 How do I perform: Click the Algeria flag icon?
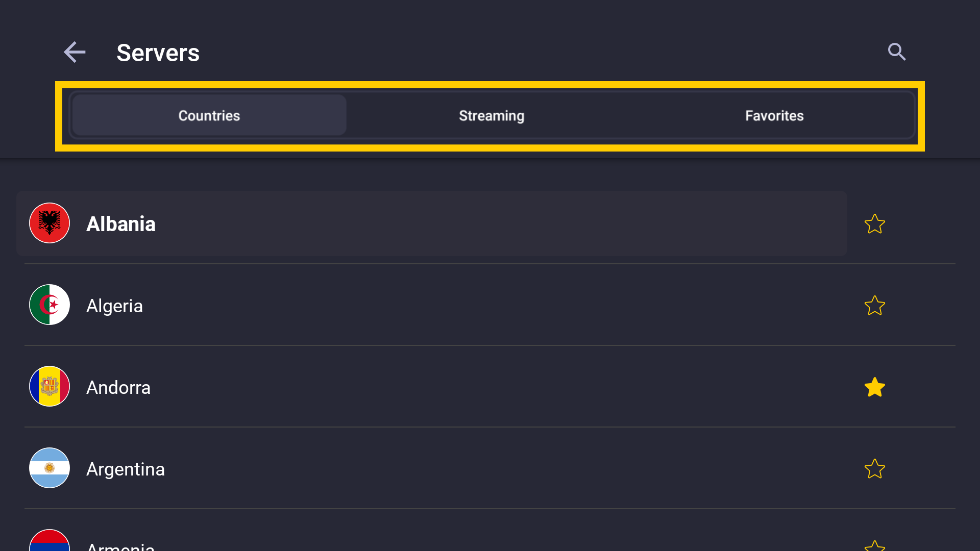(x=50, y=305)
